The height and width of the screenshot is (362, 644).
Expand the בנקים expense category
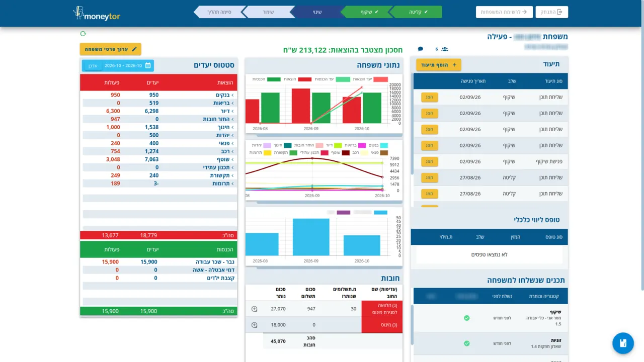coord(224,95)
